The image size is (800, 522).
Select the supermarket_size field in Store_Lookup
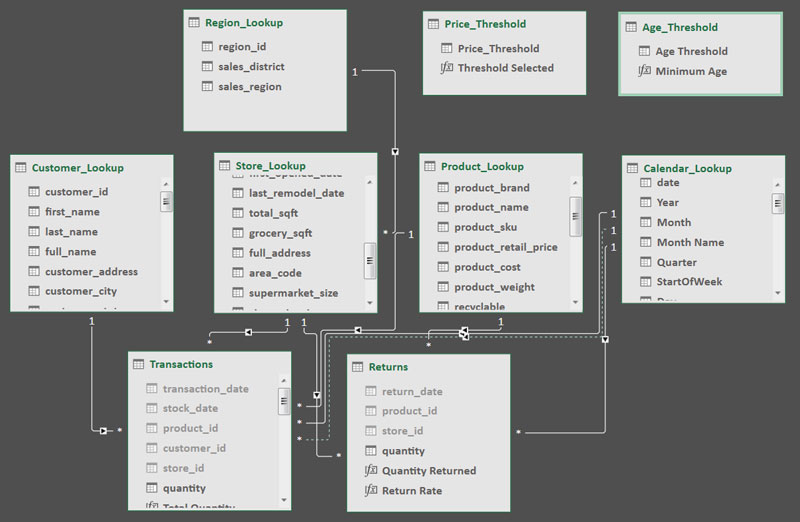pyautogui.click(x=293, y=293)
